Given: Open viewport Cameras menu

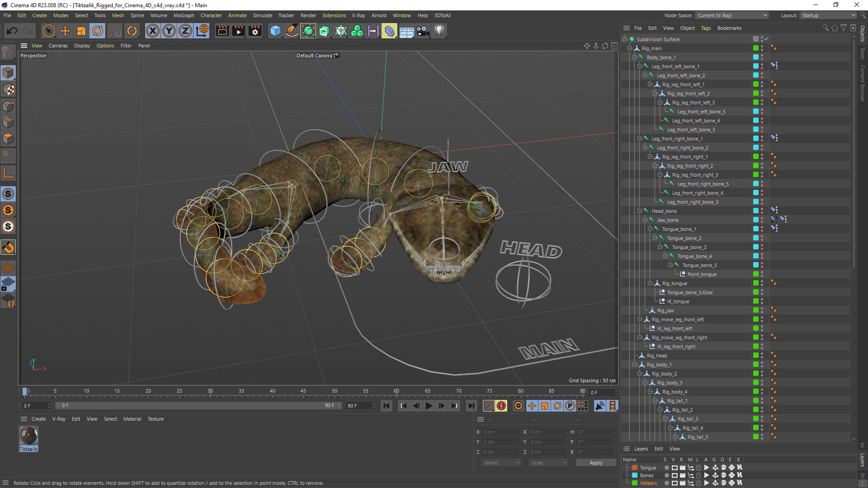Looking at the screenshot, I should click(x=58, y=46).
